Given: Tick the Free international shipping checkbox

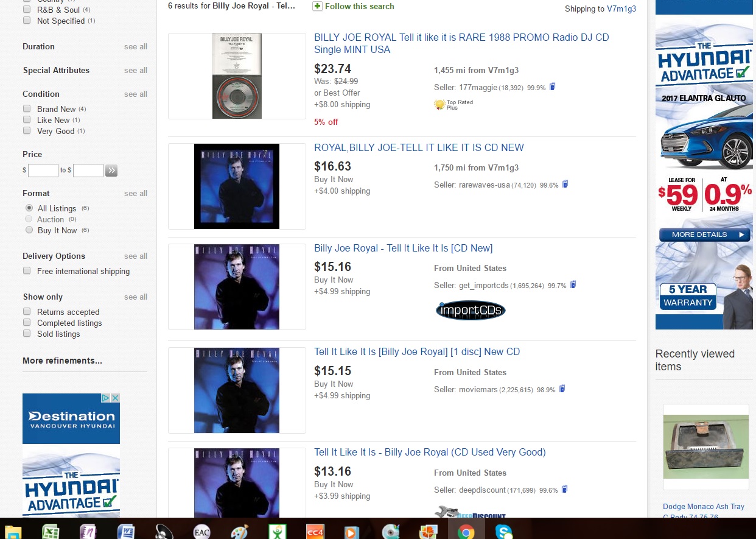Looking at the screenshot, I should (27, 271).
